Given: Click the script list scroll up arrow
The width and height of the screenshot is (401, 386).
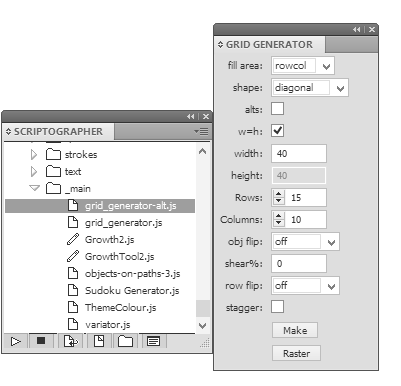Looking at the screenshot, I should tap(202, 151).
